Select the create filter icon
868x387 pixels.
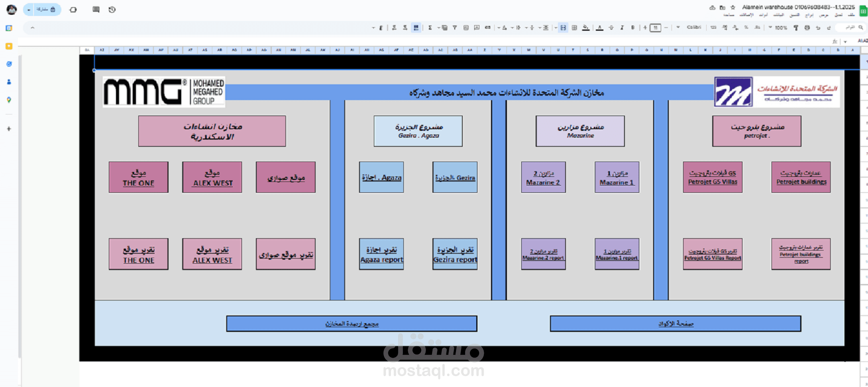pos(455,28)
